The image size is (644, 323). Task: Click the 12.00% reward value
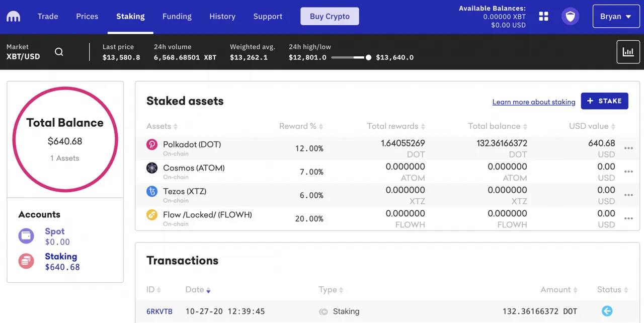309,148
